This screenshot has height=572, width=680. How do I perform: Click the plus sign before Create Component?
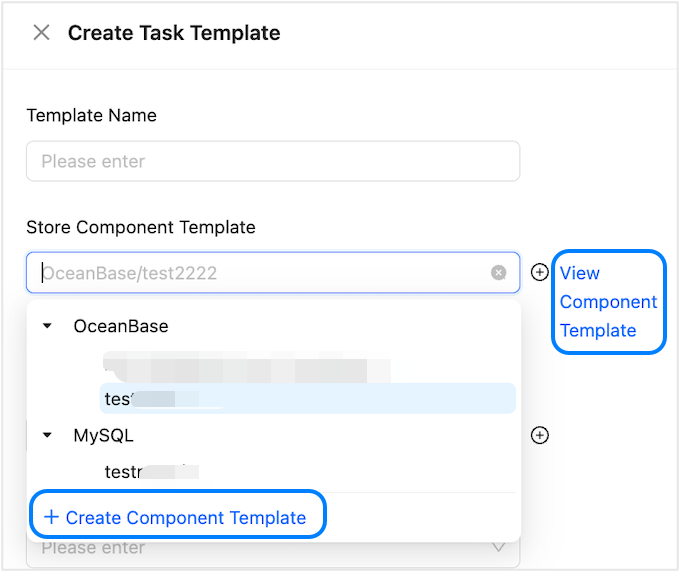tap(52, 518)
